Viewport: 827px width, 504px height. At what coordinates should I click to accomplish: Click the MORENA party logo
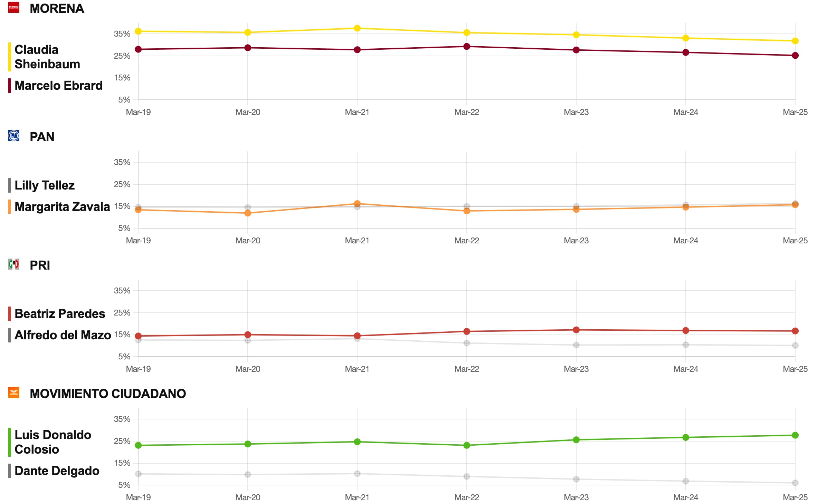[x=14, y=7]
